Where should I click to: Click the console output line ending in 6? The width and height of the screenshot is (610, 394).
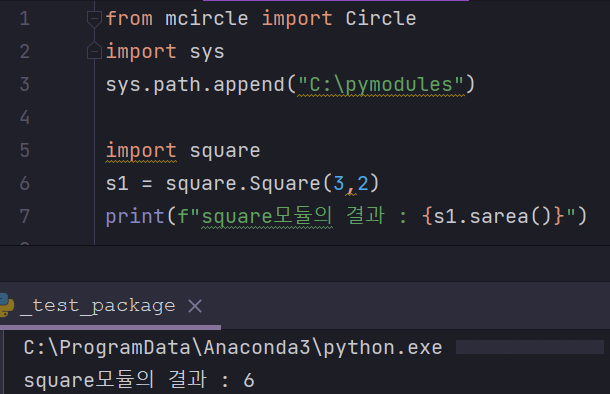(x=139, y=380)
